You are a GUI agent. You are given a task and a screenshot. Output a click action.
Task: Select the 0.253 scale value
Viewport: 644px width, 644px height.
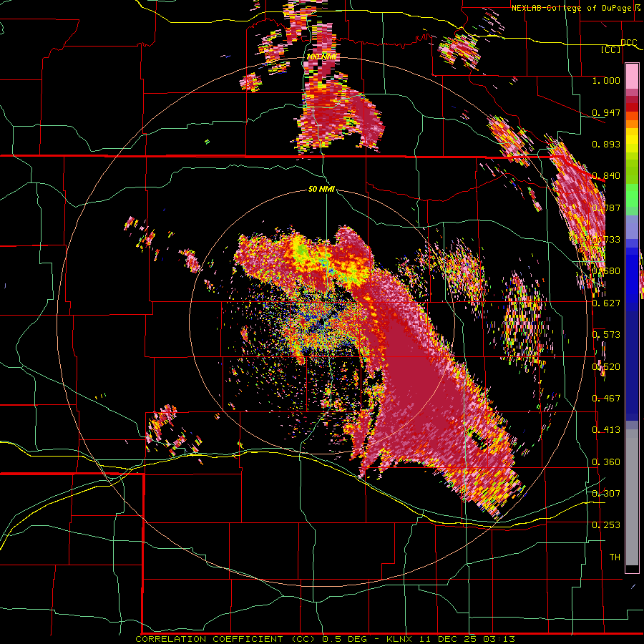pyautogui.click(x=606, y=525)
